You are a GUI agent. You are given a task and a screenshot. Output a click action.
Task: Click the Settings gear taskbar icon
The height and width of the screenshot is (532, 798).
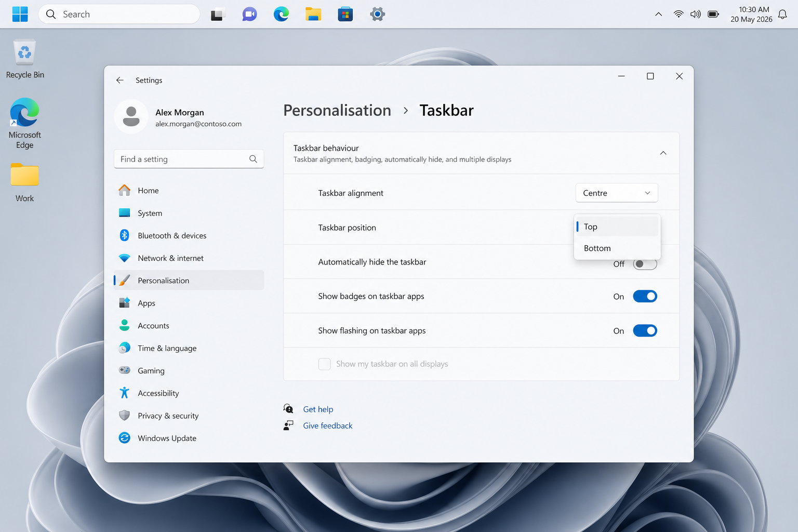point(377,14)
